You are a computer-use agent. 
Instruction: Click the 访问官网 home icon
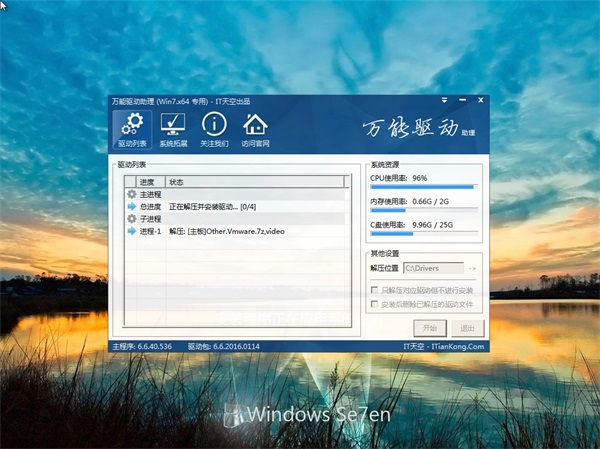(256, 130)
